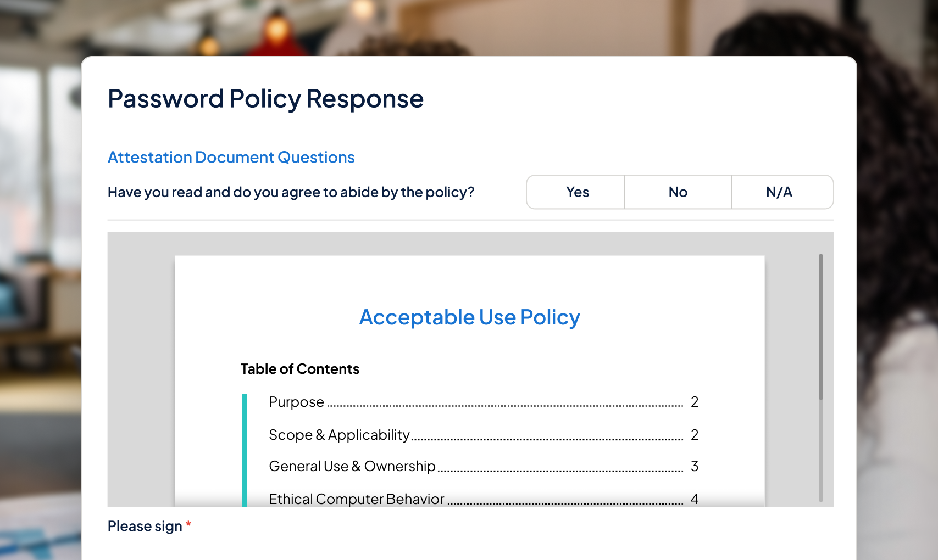The height and width of the screenshot is (560, 938).
Task: Pick the N/A response option
Action: [780, 192]
